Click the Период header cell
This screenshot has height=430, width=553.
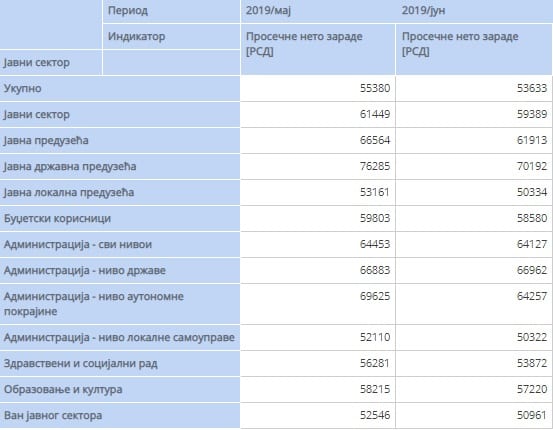point(171,11)
